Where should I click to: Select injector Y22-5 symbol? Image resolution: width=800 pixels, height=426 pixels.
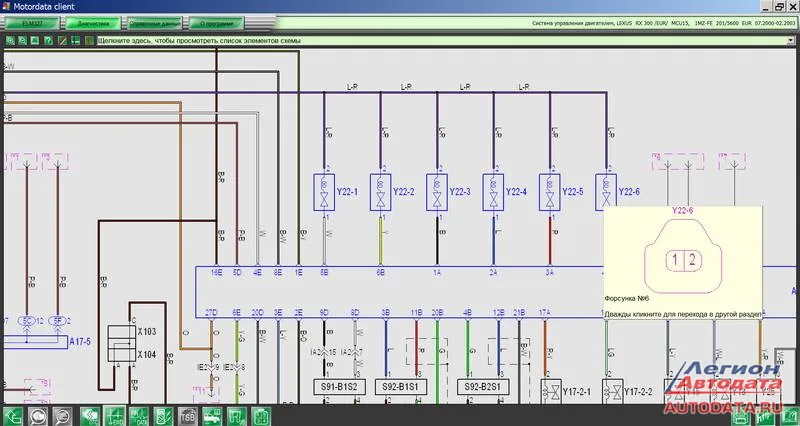pyautogui.click(x=550, y=192)
